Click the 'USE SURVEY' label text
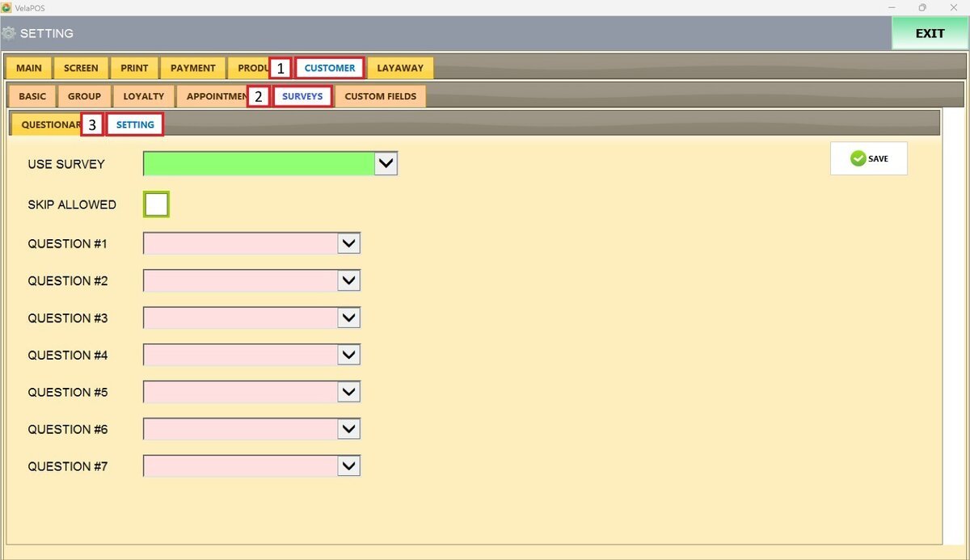The height and width of the screenshot is (560, 970). pos(66,164)
